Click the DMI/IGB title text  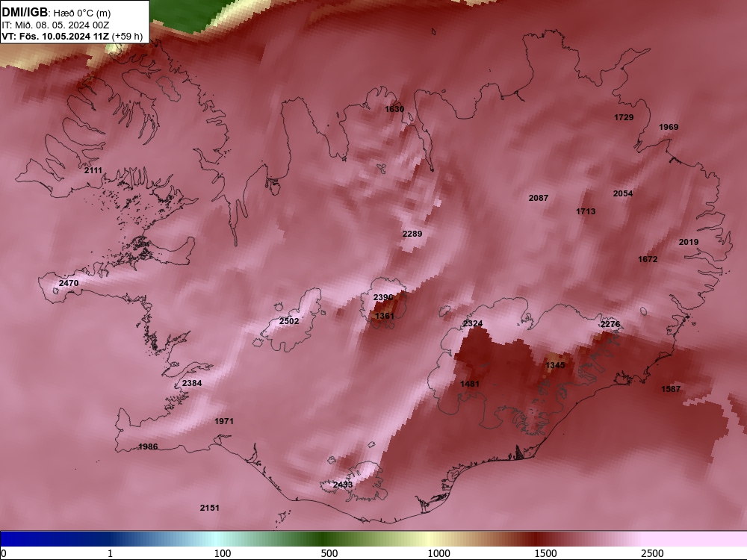point(25,13)
